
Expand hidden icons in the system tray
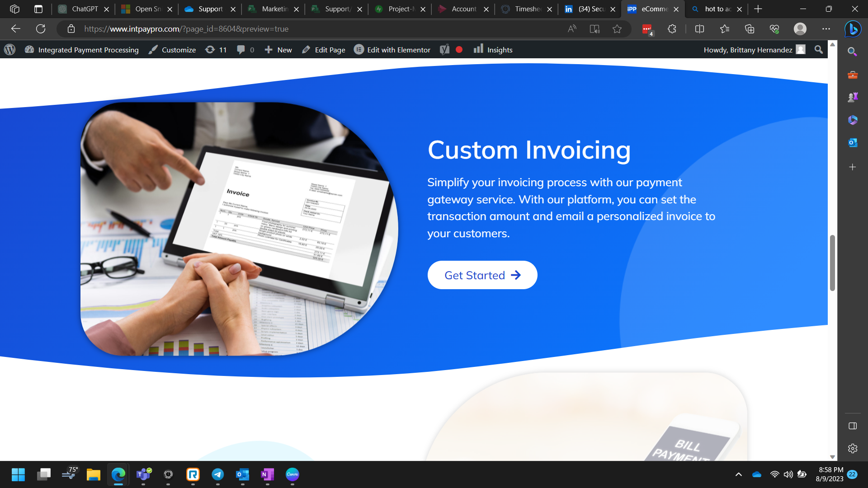739,475
